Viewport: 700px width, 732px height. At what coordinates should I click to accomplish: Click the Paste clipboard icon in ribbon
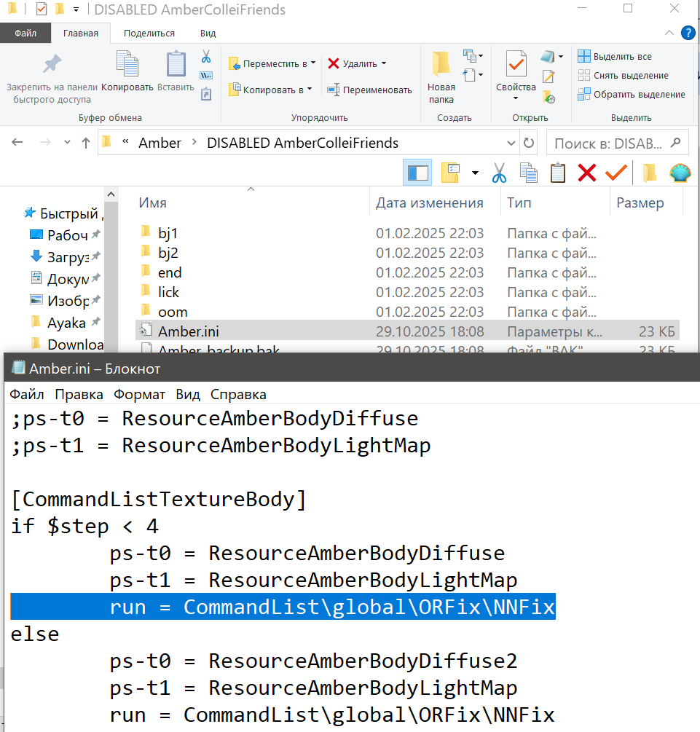click(x=176, y=63)
